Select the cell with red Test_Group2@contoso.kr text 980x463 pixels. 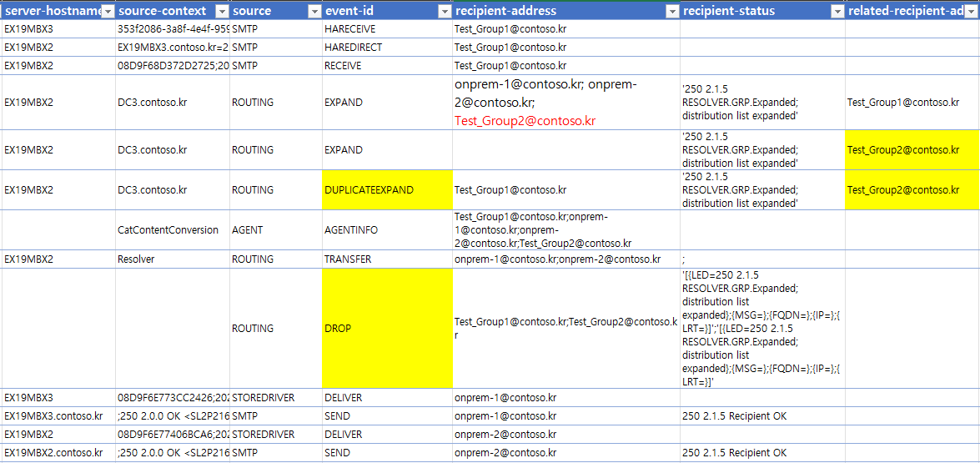pyautogui.click(x=566, y=103)
